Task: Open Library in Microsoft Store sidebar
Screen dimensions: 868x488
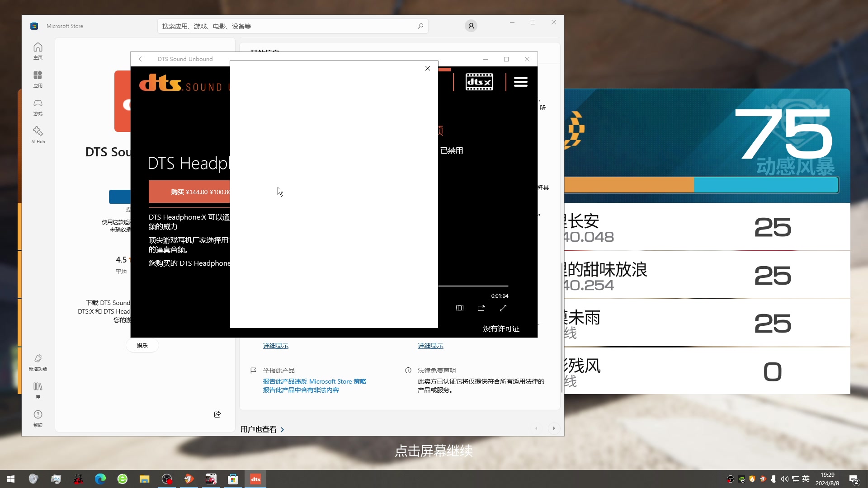Action: (x=38, y=391)
